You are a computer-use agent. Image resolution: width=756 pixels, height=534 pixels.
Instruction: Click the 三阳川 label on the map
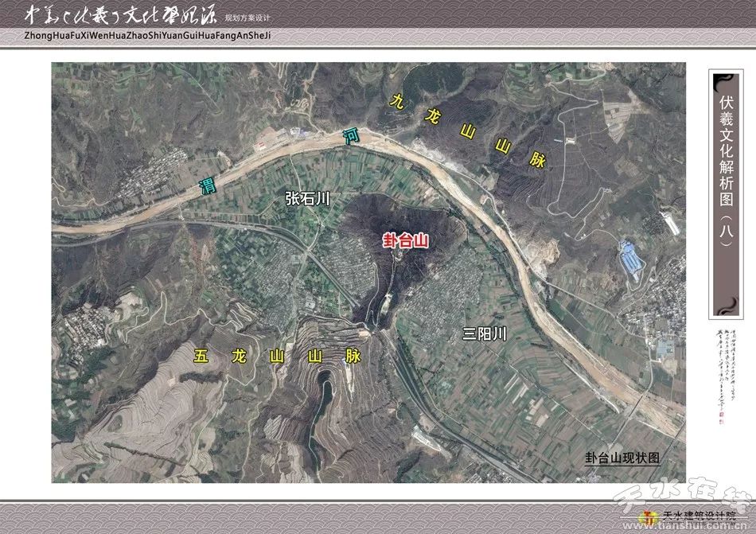(x=484, y=333)
